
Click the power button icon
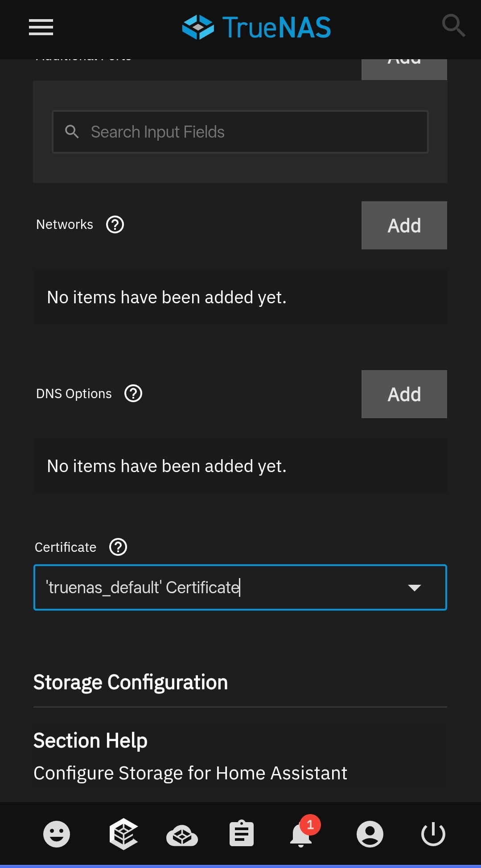[433, 834]
